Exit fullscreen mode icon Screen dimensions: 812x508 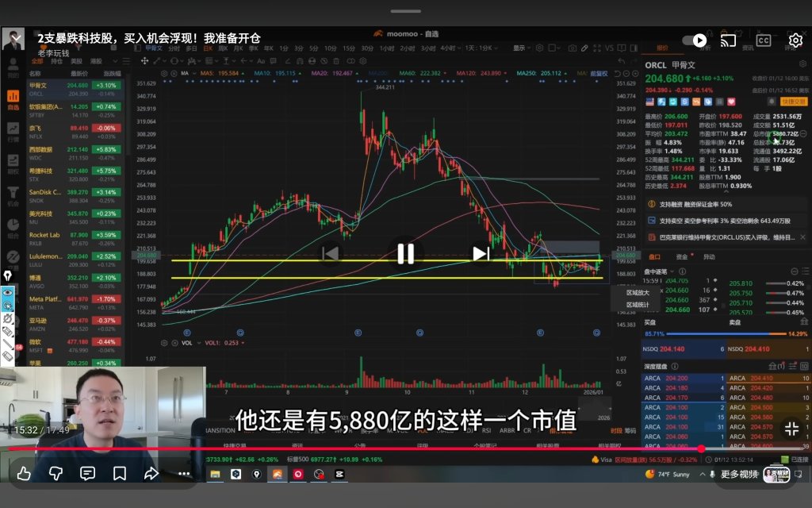pos(792,429)
